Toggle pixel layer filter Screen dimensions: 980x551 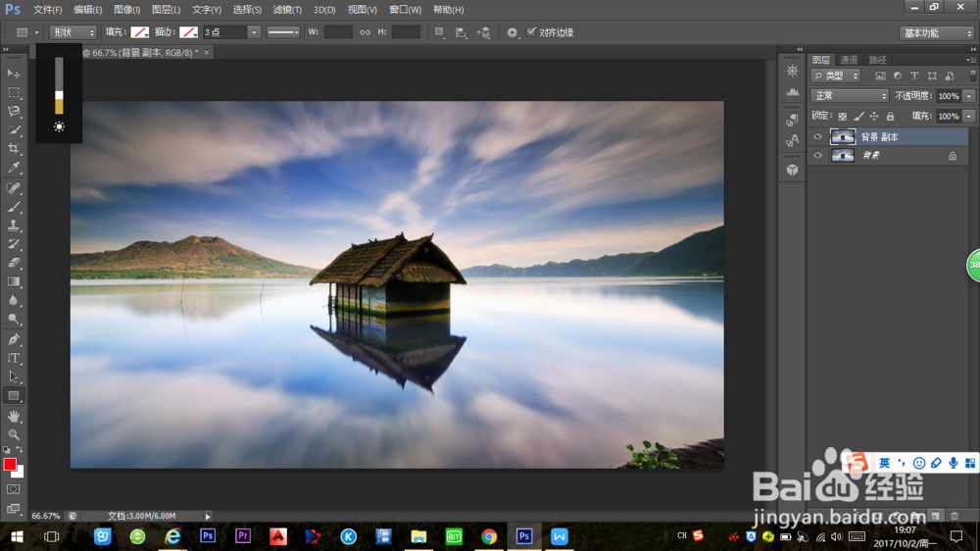click(x=880, y=75)
